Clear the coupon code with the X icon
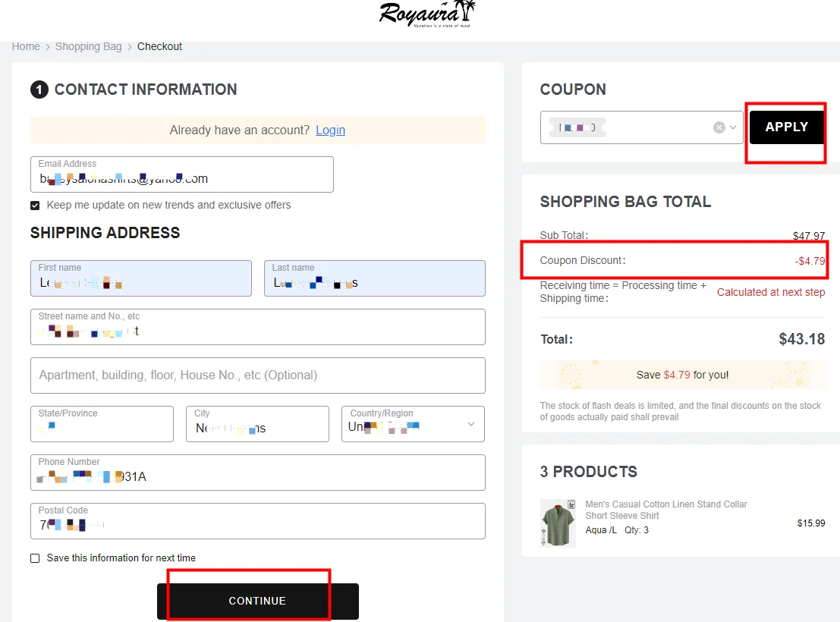 click(719, 127)
